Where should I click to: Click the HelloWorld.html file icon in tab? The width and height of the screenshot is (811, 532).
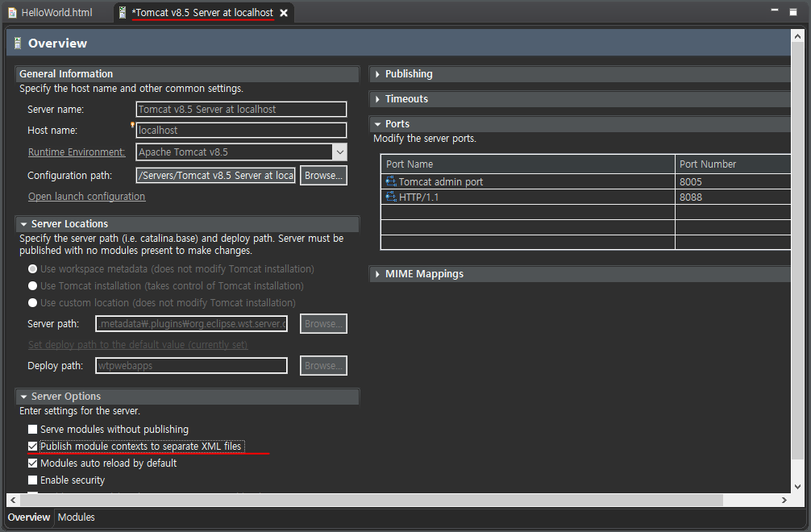click(12, 13)
